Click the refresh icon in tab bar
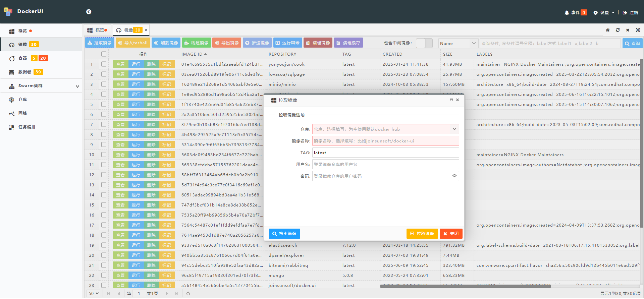This screenshot has width=644, height=299. coord(618,30)
